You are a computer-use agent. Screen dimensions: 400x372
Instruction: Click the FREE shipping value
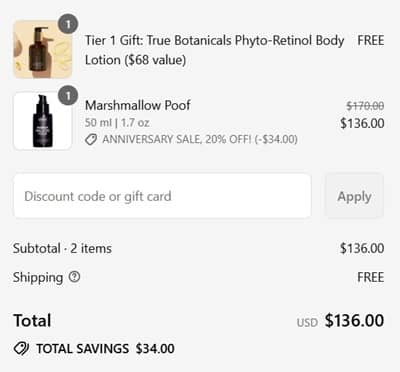[371, 277]
